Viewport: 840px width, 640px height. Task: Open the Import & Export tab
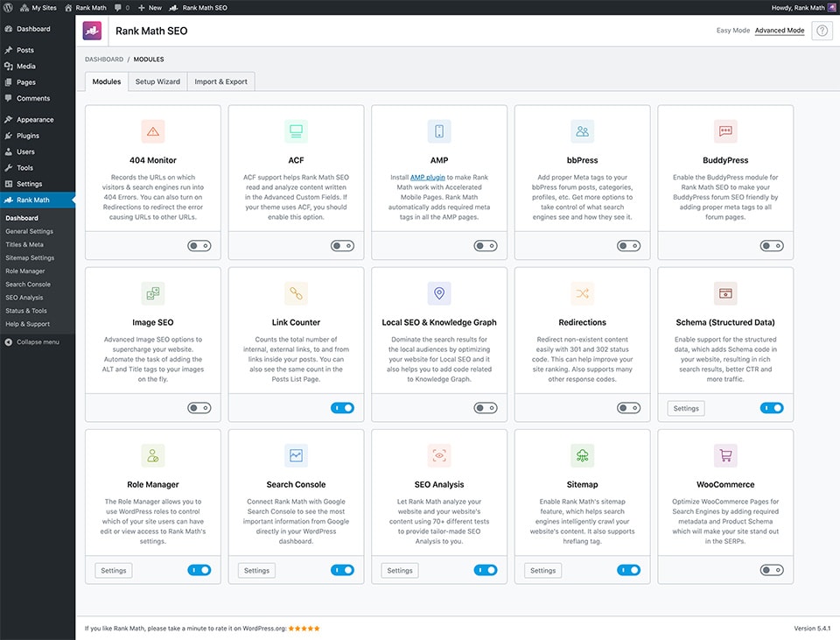click(220, 81)
